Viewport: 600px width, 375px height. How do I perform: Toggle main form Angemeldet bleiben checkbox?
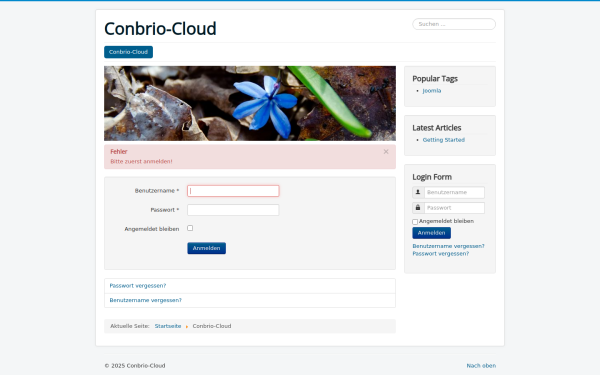pyautogui.click(x=190, y=228)
